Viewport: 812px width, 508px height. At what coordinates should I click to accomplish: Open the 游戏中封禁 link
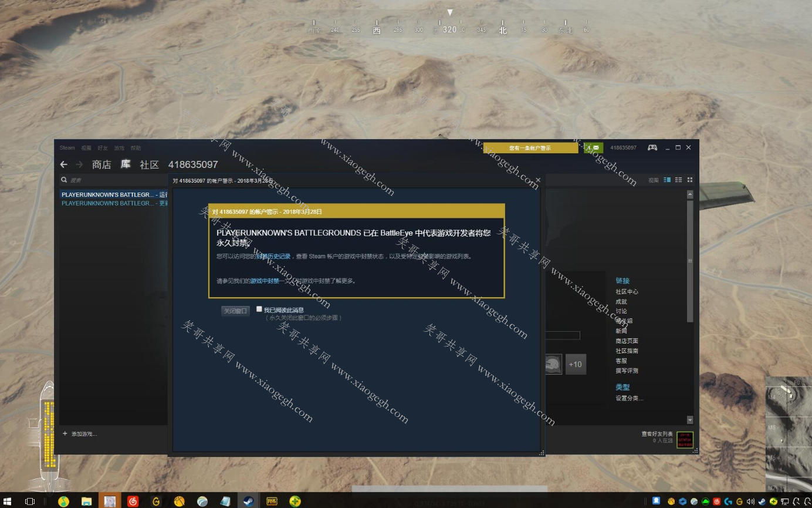click(265, 281)
